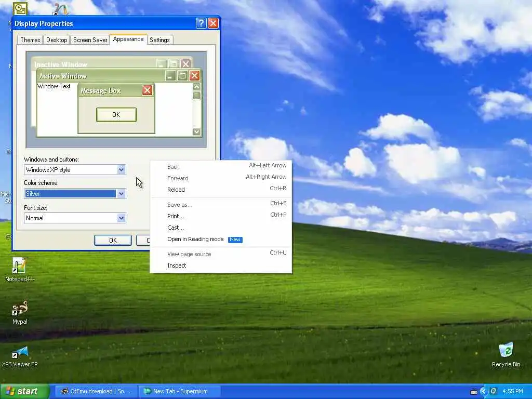Open the Mypal browser desktop icon
Viewport: 532px width, 399px height.
coord(20,312)
